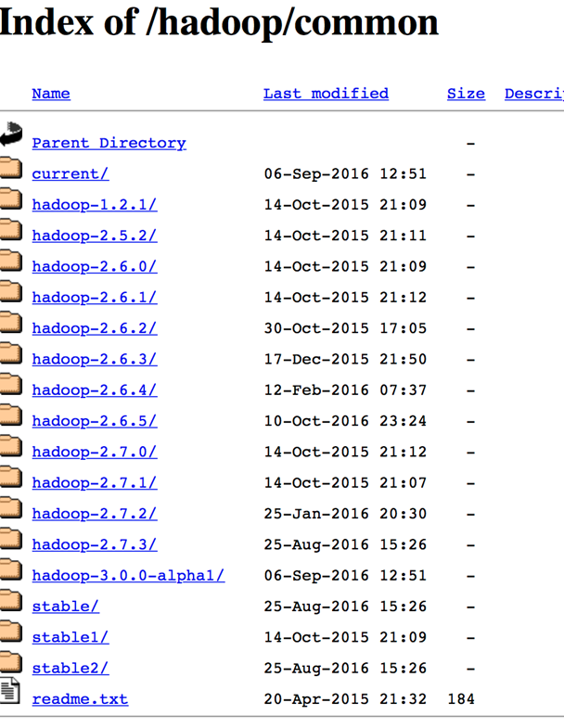Image resolution: width=564 pixels, height=728 pixels.
Task: Click the folder icon next to hadoop-3.0.0-alpha1/
Action: point(10,569)
